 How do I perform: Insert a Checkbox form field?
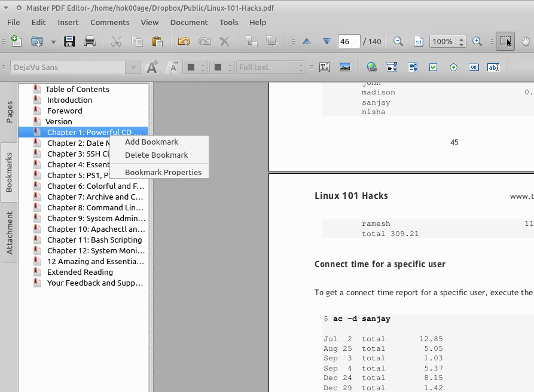[x=433, y=67]
